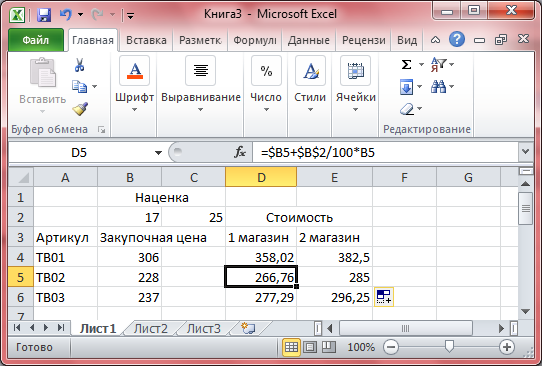Expand the formula bar
This screenshot has height=366, width=542.
tap(525, 152)
